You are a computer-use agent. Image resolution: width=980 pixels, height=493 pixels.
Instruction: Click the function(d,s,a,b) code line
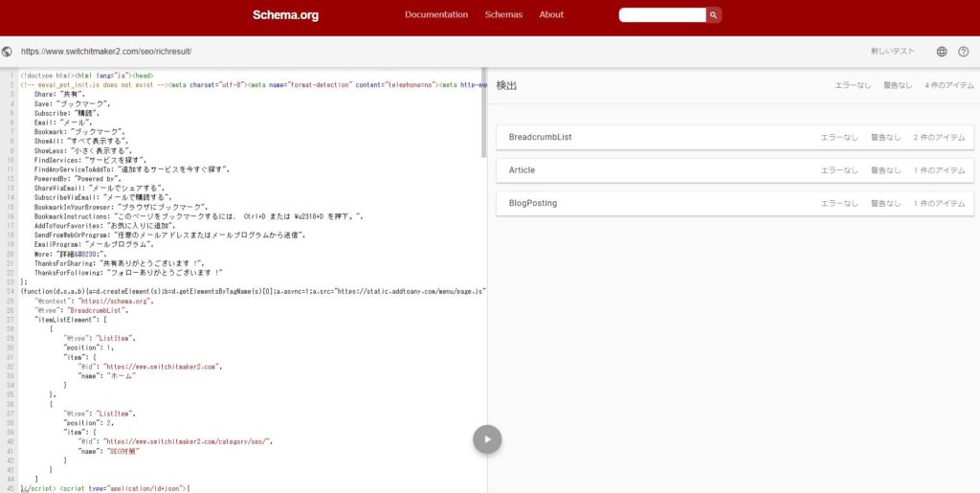click(253, 291)
